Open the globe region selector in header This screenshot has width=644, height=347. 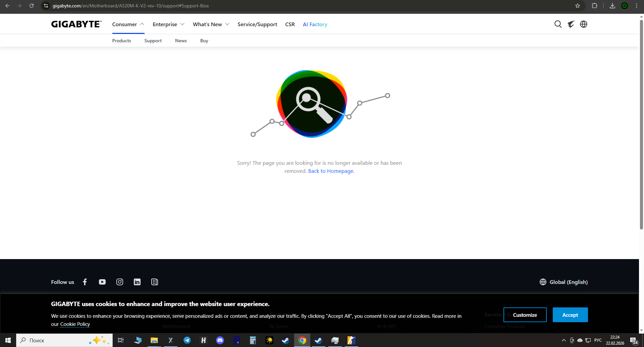(x=584, y=24)
